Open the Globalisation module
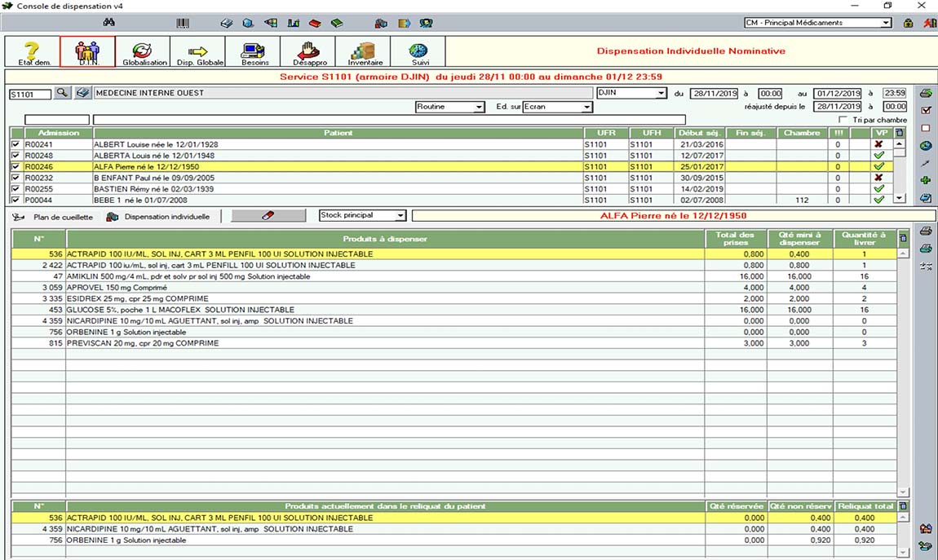The width and height of the screenshot is (938, 560). coord(144,52)
